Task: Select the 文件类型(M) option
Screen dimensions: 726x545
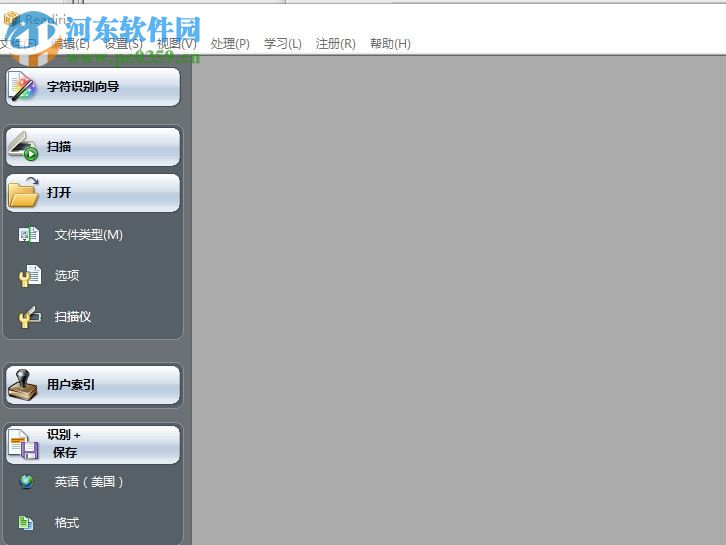Action: pos(88,235)
